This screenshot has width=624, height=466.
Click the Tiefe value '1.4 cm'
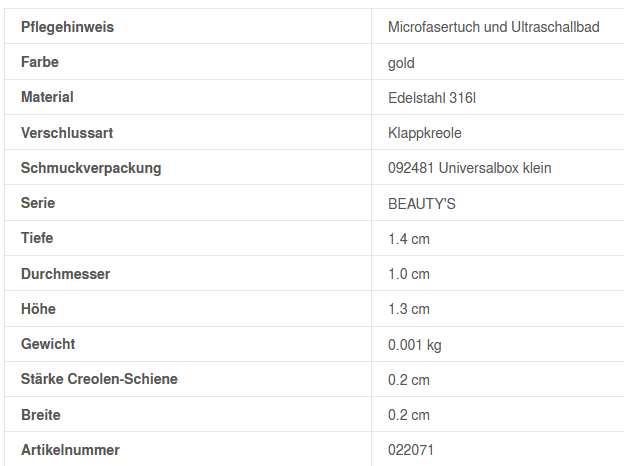408,239
